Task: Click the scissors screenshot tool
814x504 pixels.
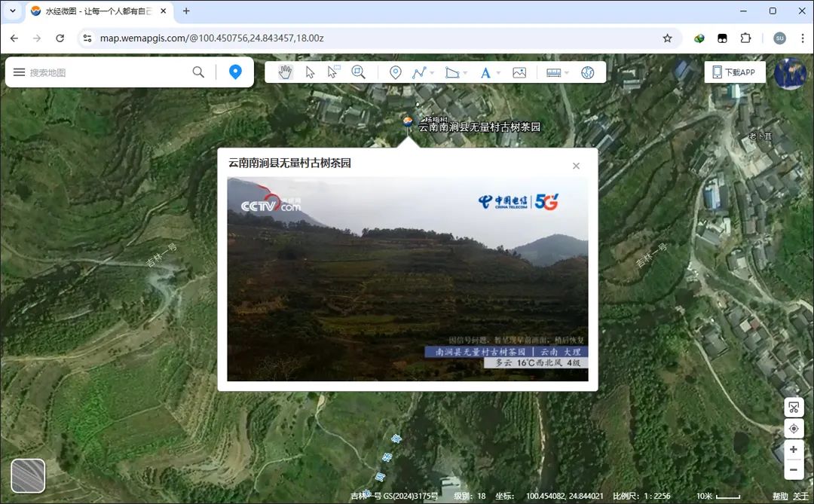Action: tap(794, 408)
